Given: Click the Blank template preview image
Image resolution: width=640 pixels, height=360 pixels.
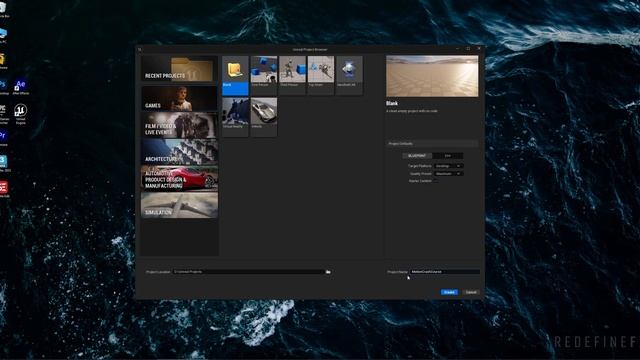Looking at the screenshot, I should pyautogui.click(x=432, y=76).
